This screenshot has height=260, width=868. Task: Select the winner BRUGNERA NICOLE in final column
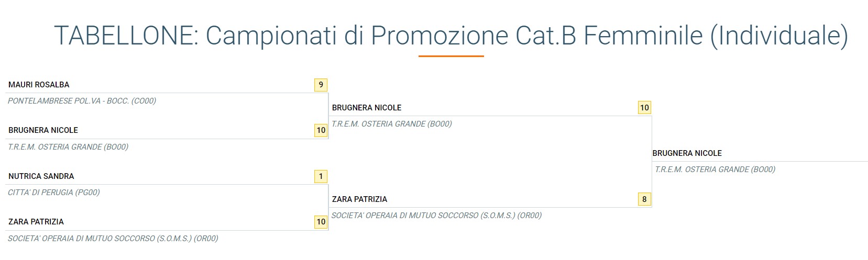click(687, 153)
